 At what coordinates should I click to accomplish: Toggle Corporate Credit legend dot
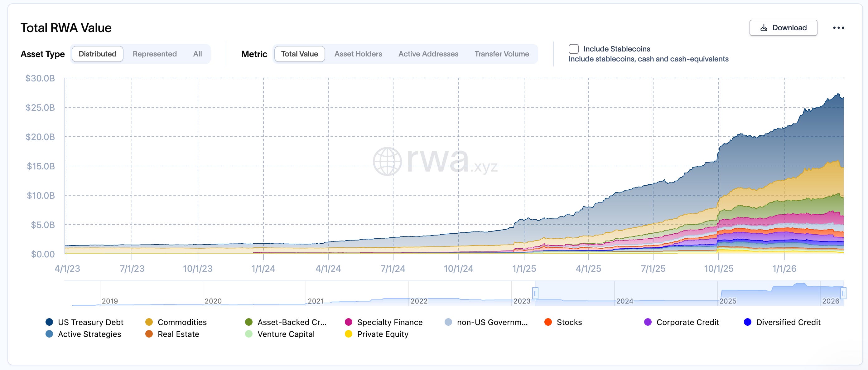[x=648, y=322]
